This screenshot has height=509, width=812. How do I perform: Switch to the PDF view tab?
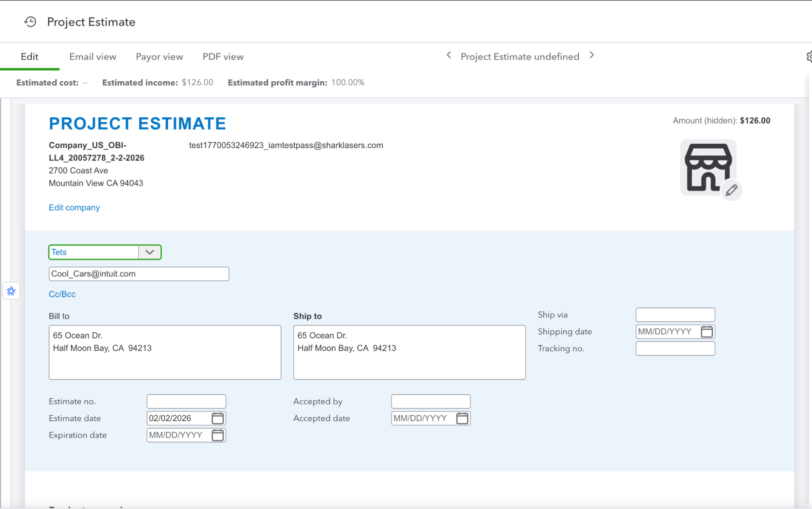(x=223, y=56)
